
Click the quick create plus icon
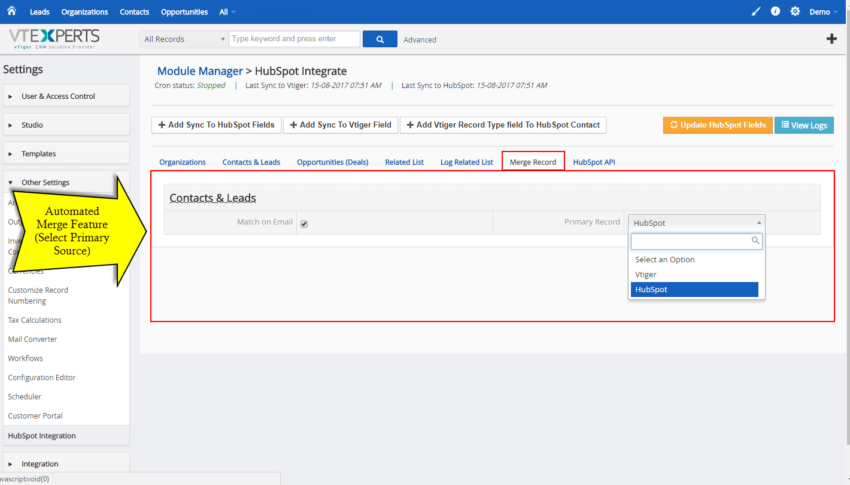(x=831, y=39)
